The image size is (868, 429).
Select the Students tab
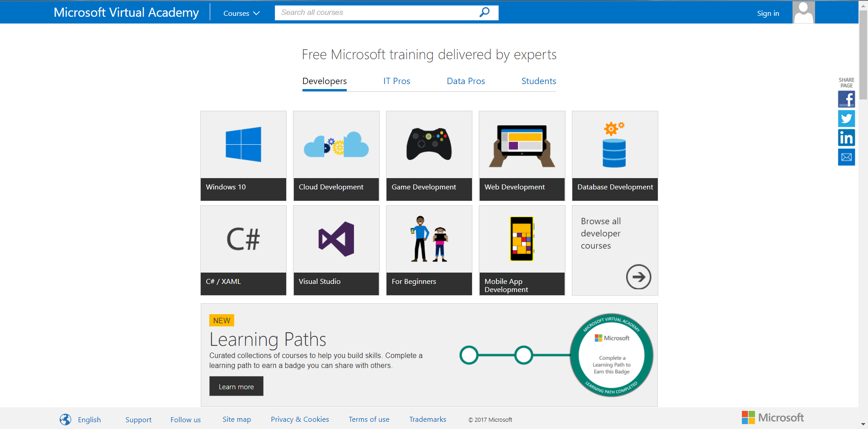pyautogui.click(x=538, y=81)
